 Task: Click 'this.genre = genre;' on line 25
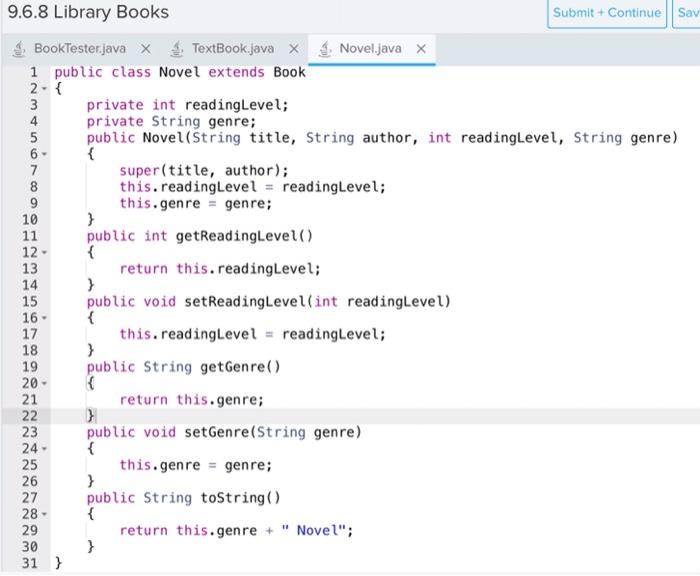(x=196, y=465)
